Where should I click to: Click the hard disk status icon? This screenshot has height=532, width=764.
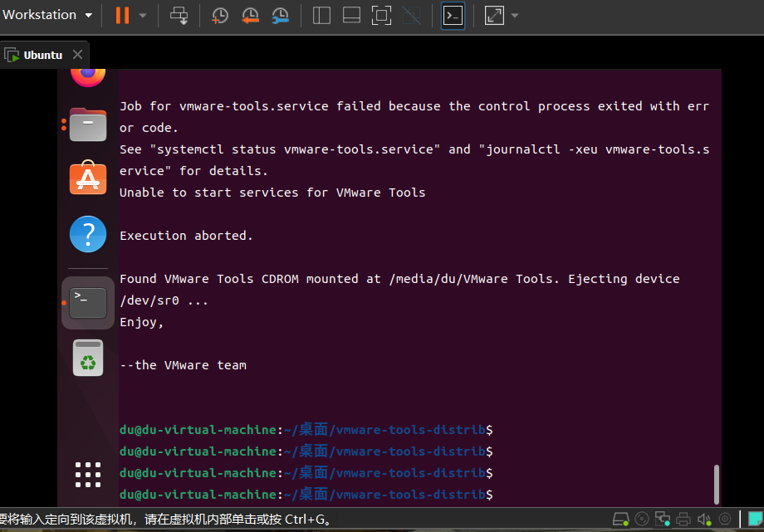(x=621, y=520)
